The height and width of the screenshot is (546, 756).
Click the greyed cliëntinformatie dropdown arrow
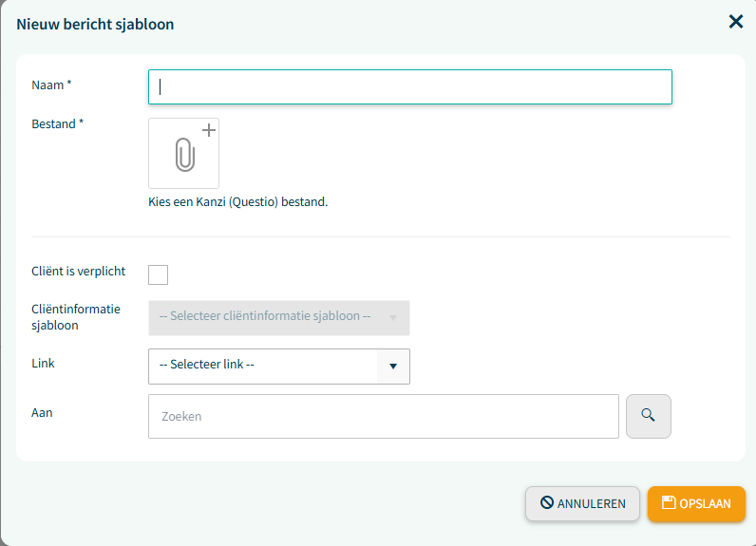[393, 318]
